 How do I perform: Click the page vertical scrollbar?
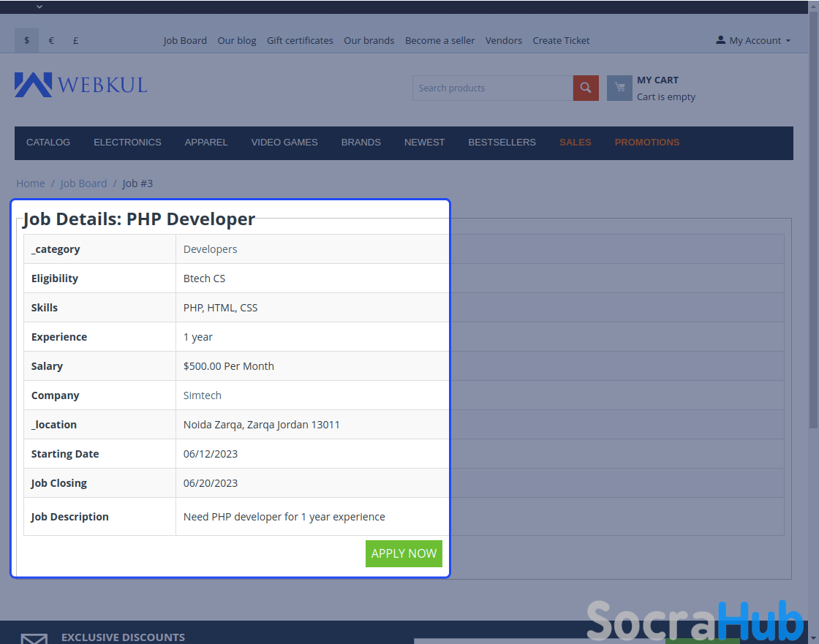point(814,219)
